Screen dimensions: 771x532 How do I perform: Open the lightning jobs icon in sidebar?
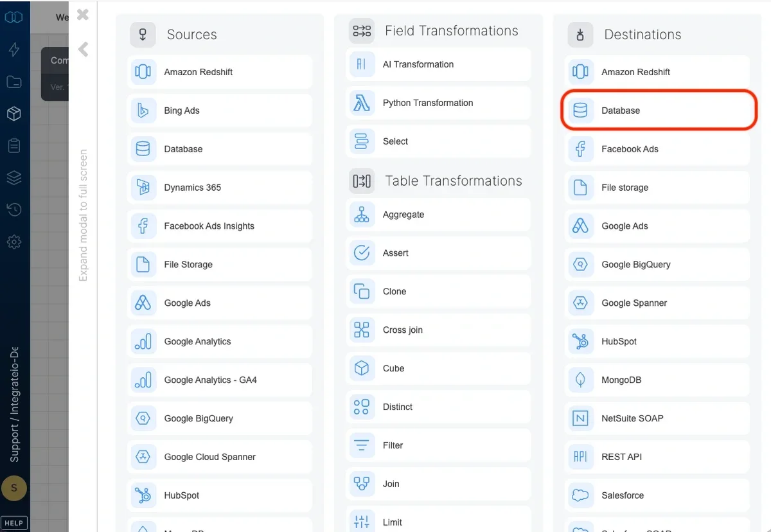click(x=14, y=49)
